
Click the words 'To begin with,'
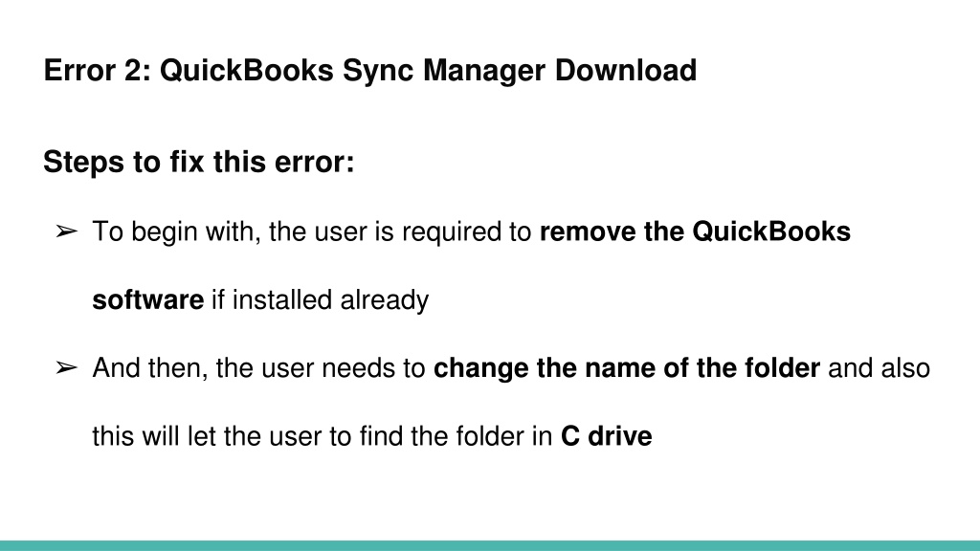(177, 231)
